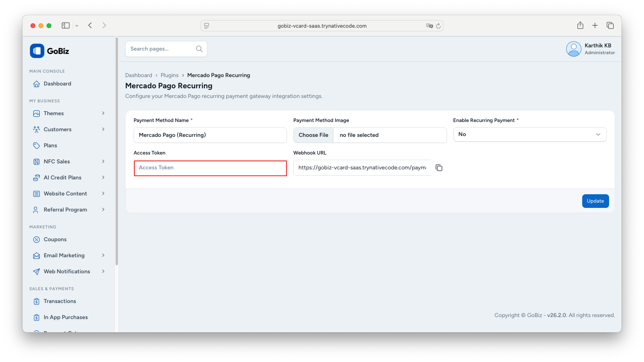Click the Plans tag icon
This screenshot has width=644, height=362.
(37, 146)
